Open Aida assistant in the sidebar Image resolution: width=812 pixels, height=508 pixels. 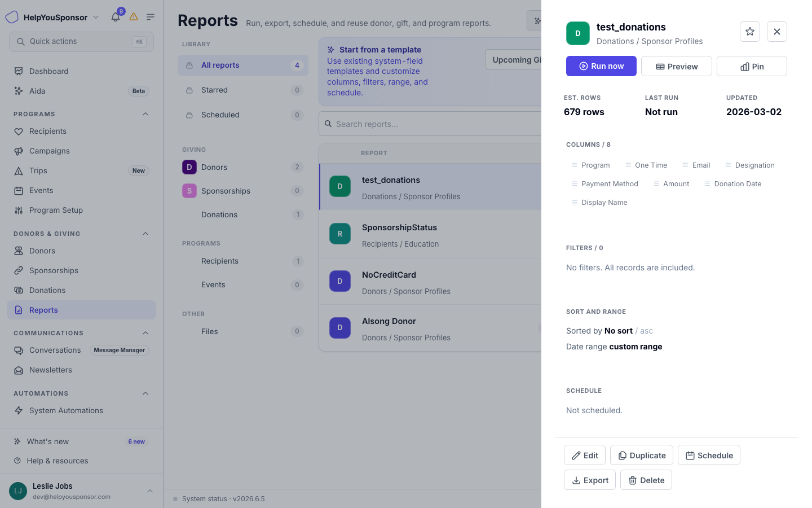81,91
